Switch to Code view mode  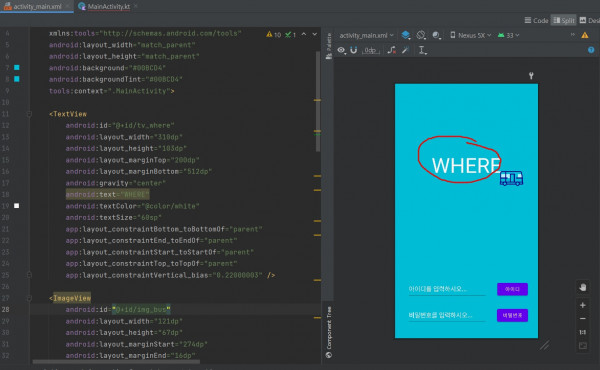click(x=536, y=20)
